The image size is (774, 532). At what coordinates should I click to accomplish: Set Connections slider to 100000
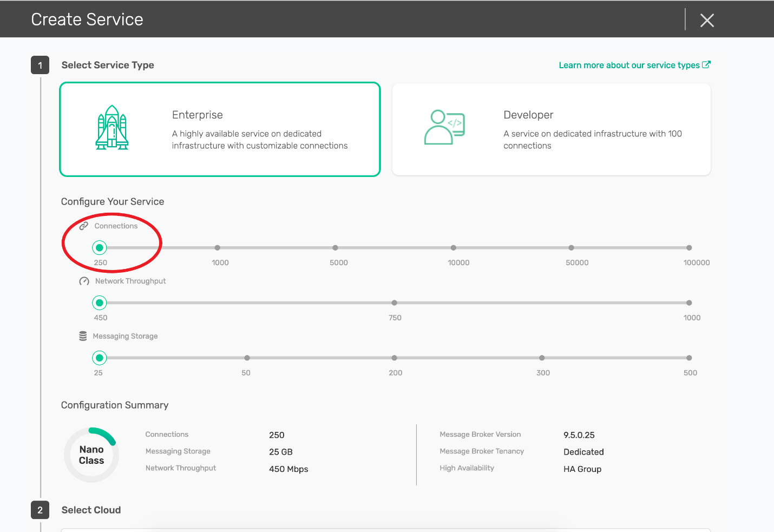click(689, 248)
